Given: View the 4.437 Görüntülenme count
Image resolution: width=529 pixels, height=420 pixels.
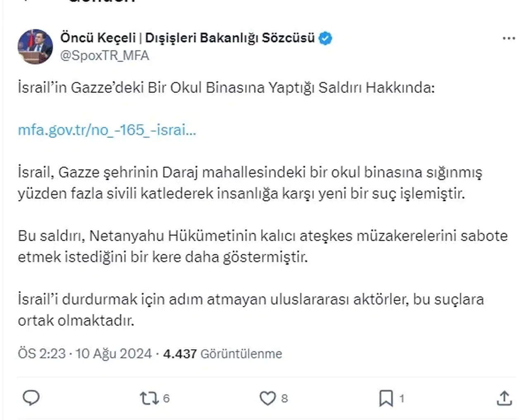Looking at the screenshot, I should (222, 354).
